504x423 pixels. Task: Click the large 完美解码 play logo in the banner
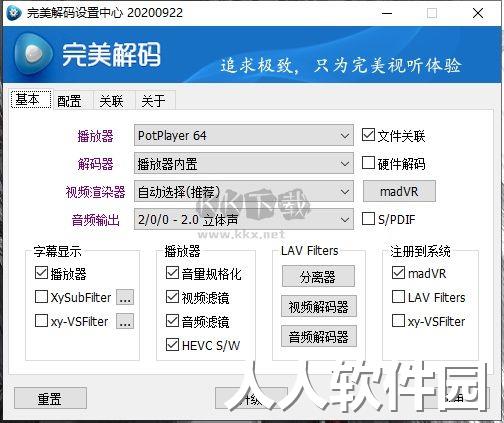(x=34, y=54)
